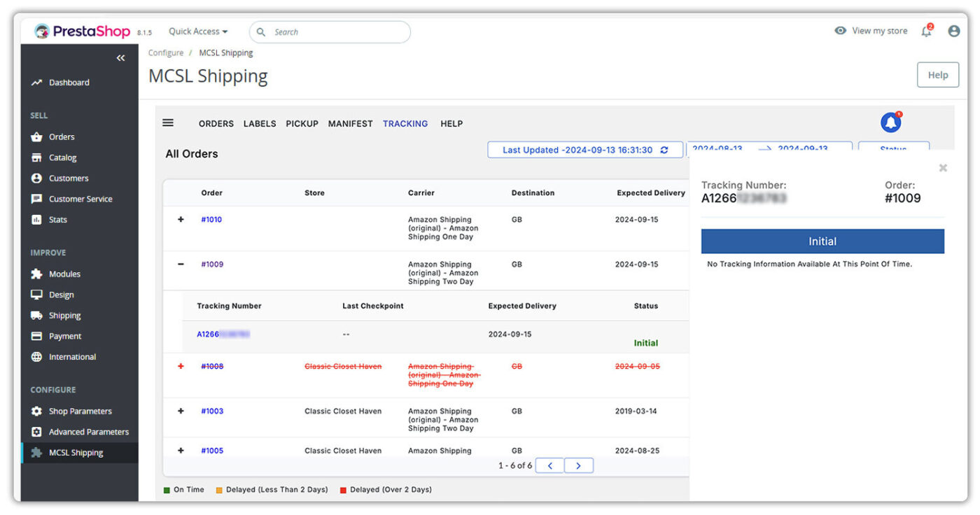Click the red Delayed Over 2 Days swatch
Screen dimensions: 980x515
pyautogui.click(x=343, y=490)
